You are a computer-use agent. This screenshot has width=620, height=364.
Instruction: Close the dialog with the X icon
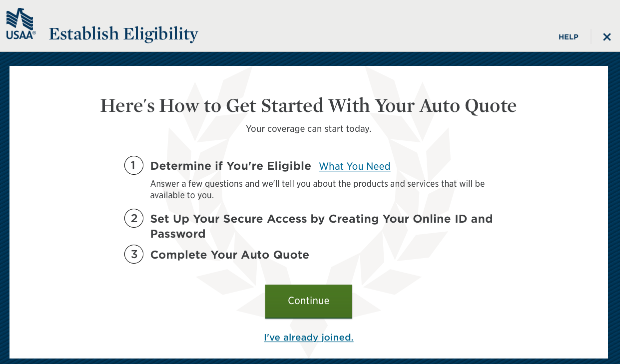607,36
